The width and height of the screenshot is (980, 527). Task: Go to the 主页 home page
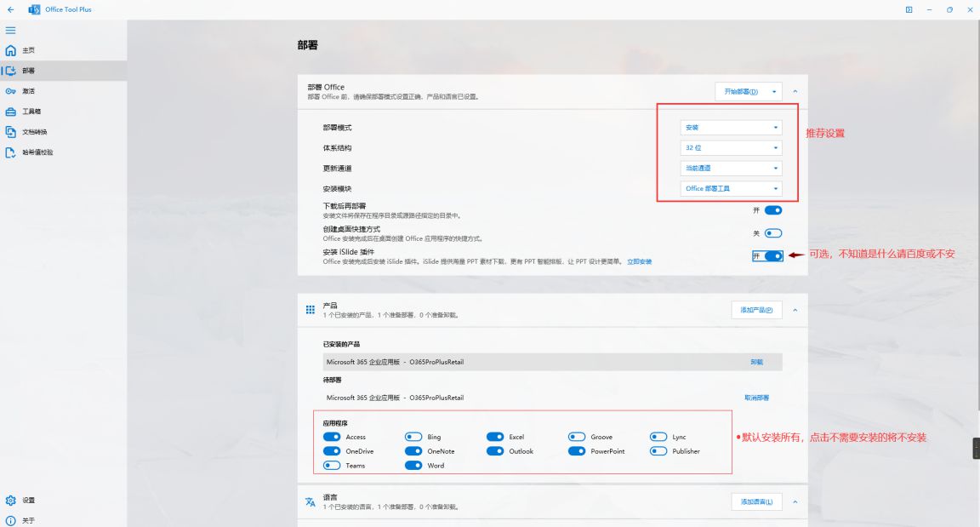(63, 50)
